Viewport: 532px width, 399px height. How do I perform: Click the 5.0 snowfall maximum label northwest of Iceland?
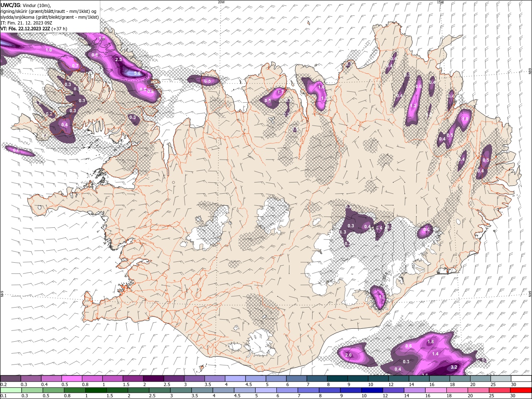pos(137,73)
